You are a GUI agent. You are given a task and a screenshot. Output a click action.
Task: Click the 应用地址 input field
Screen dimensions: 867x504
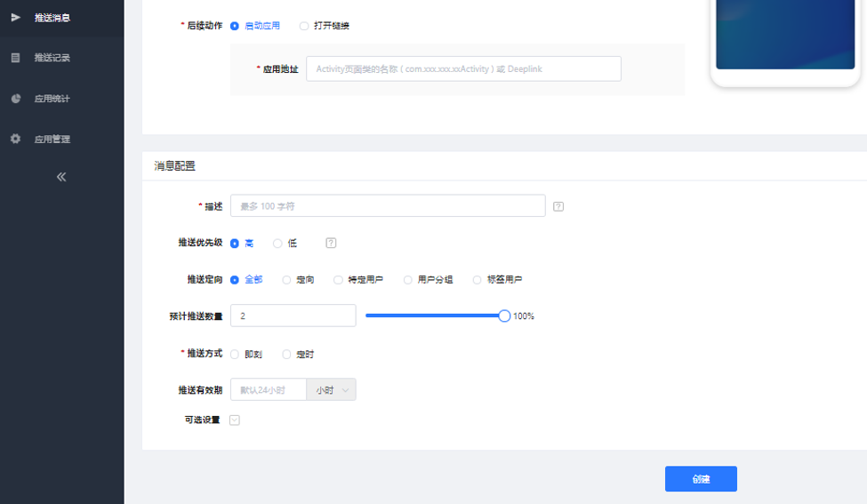pyautogui.click(x=463, y=68)
